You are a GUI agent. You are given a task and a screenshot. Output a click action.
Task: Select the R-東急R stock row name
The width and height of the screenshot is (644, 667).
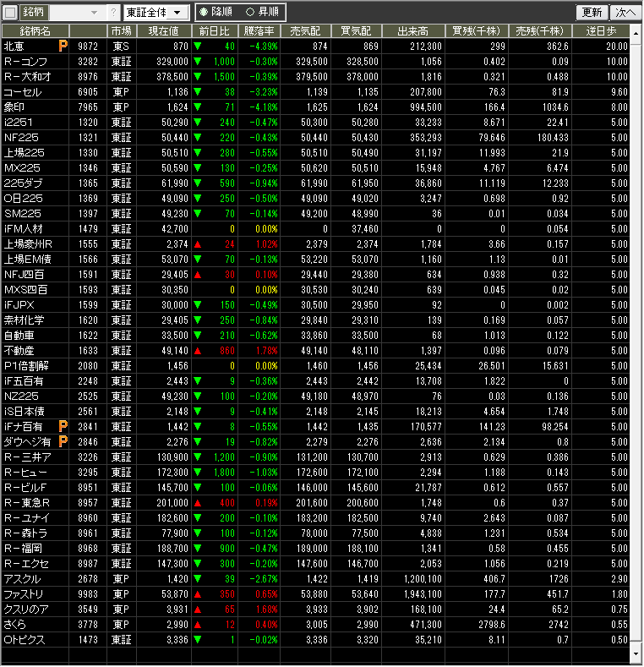click(x=27, y=503)
